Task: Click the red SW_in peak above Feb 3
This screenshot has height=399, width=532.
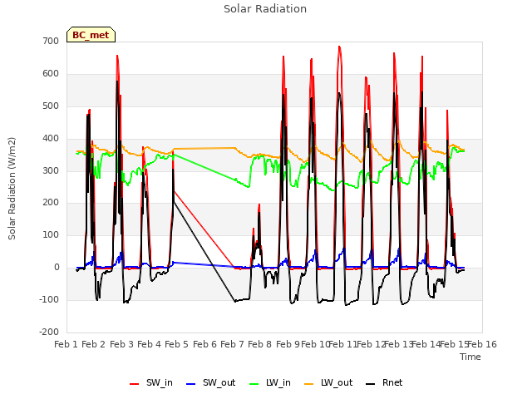Action: (x=117, y=56)
